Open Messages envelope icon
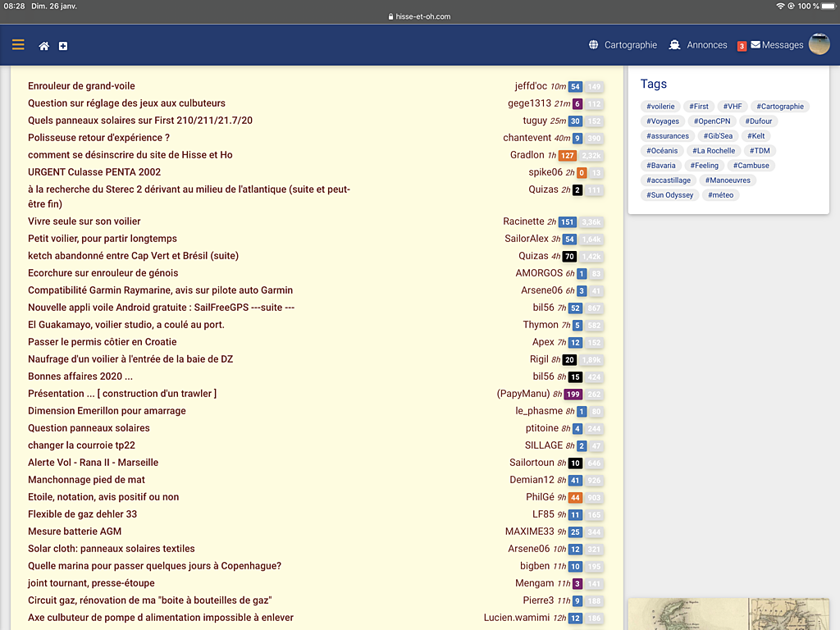 click(x=756, y=45)
